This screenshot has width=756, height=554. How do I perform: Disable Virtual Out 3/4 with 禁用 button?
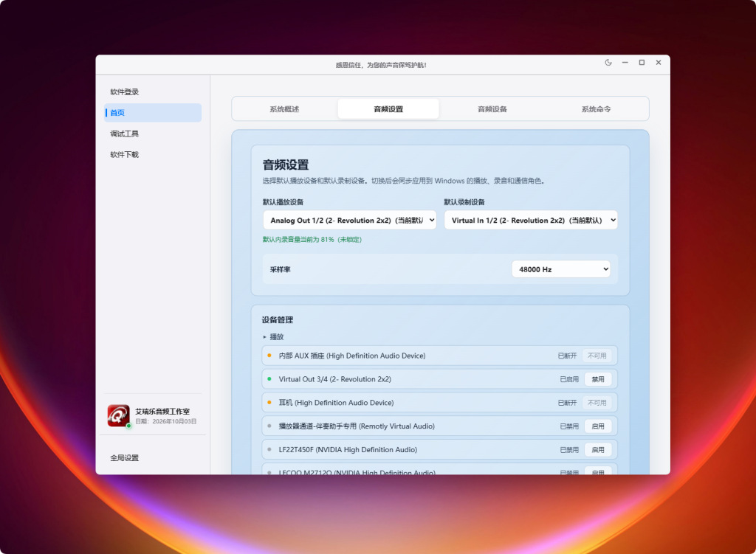click(598, 379)
